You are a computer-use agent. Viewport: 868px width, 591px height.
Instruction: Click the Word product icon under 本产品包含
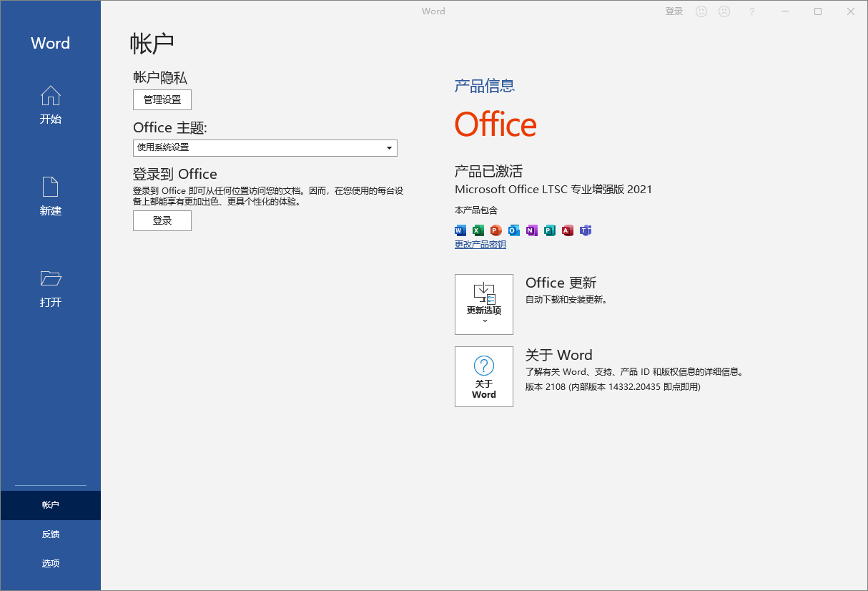click(x=460, y=230)
